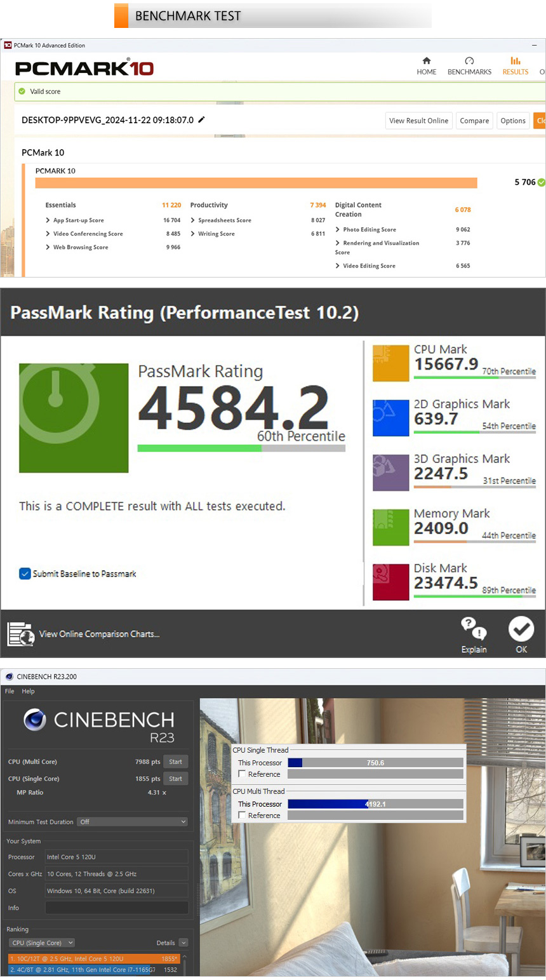The width and height of the screenshot is (546, 980).
Task: Click the Compare button in PCMark 10
Action: (474, 121)
